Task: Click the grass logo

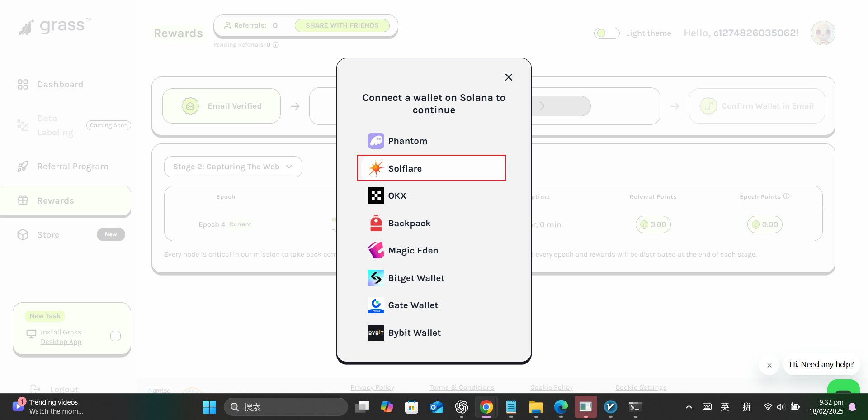Action: 55,27
